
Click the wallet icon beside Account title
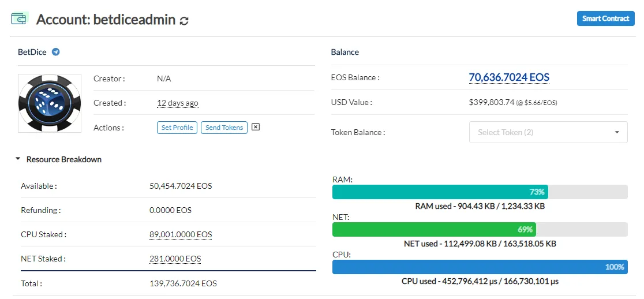pos(19,19)
